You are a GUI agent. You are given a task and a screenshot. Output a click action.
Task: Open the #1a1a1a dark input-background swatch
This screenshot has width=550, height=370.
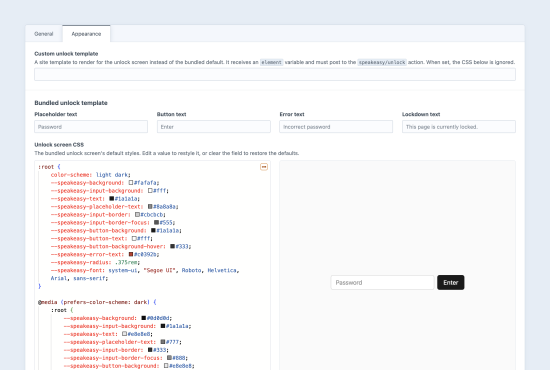[x=163, y=326]
